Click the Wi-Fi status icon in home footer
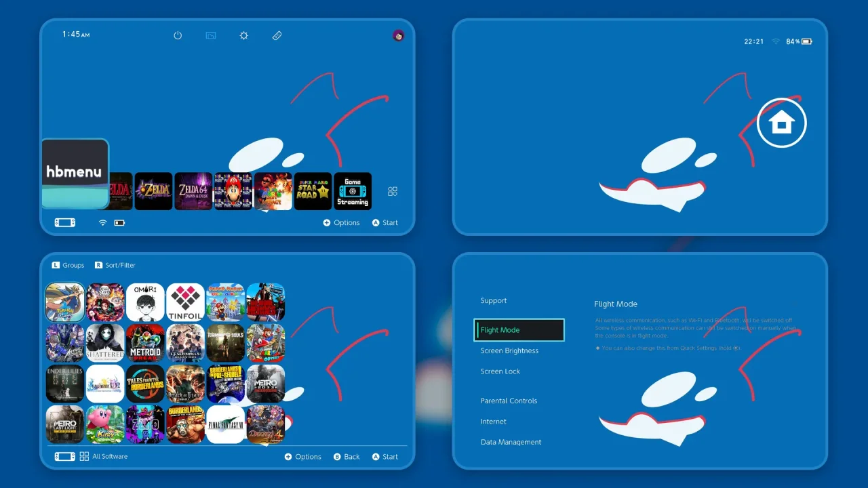The width and height of the screenshot is (868, 488). tap(102, 222)
